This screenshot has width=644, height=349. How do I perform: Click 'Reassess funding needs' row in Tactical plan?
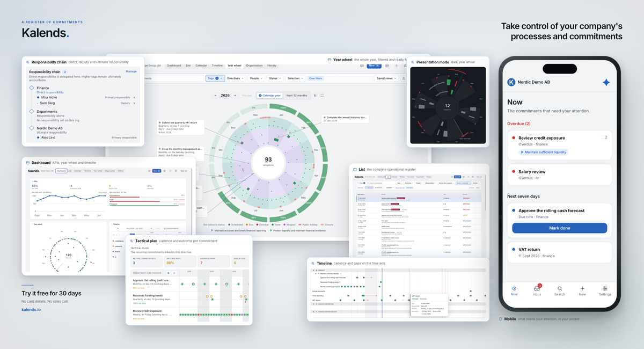click(x=152, y=297)
